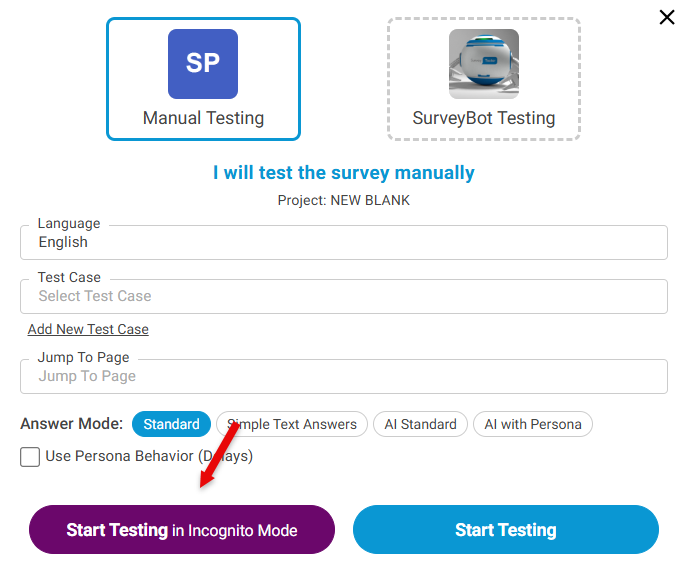
Task: Click the Project: NEW BLANK text
Action: coord(343,200)
